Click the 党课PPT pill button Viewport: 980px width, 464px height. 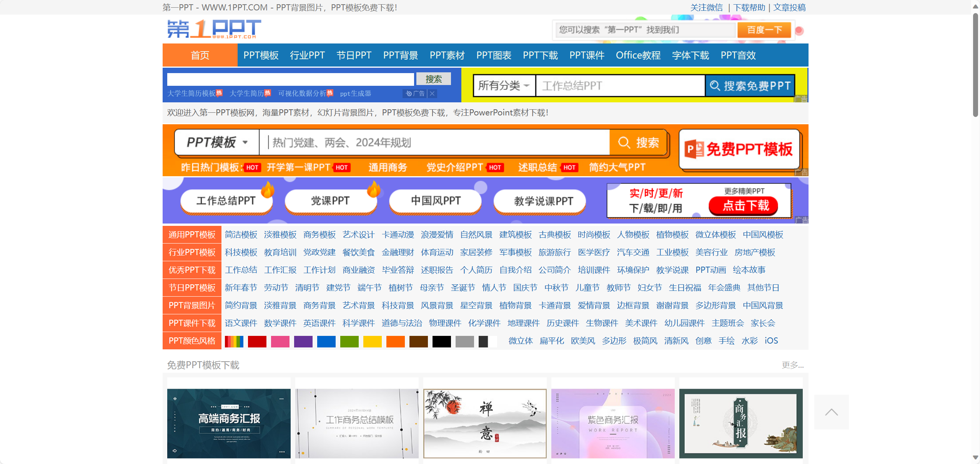330,201
